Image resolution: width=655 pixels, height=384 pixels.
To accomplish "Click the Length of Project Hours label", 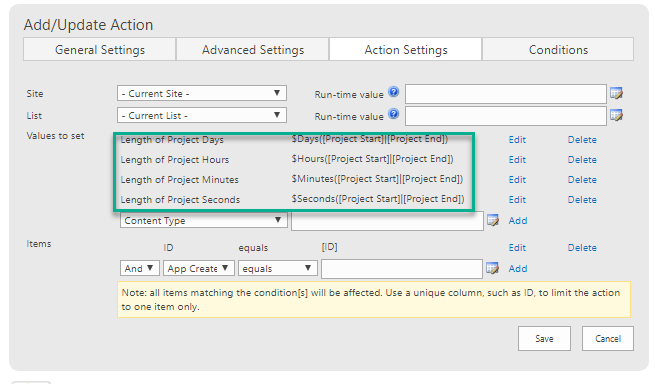I will pyautogui.click(x=175, y=160).
